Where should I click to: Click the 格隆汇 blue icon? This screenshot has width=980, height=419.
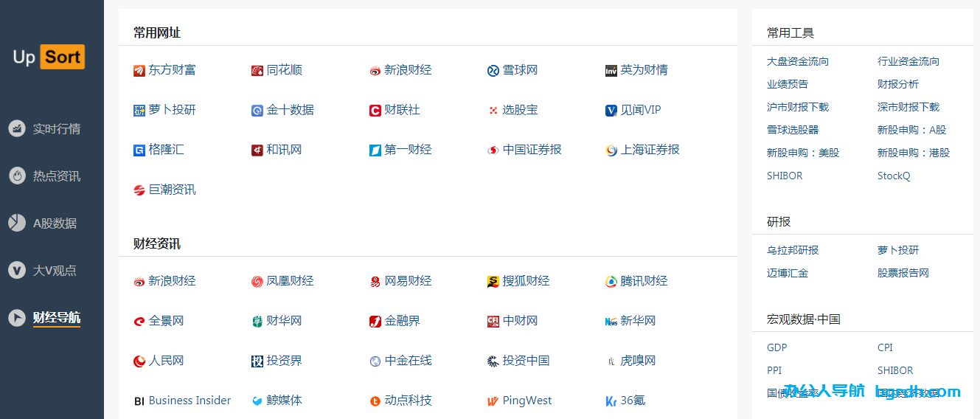tap(139, 150)
